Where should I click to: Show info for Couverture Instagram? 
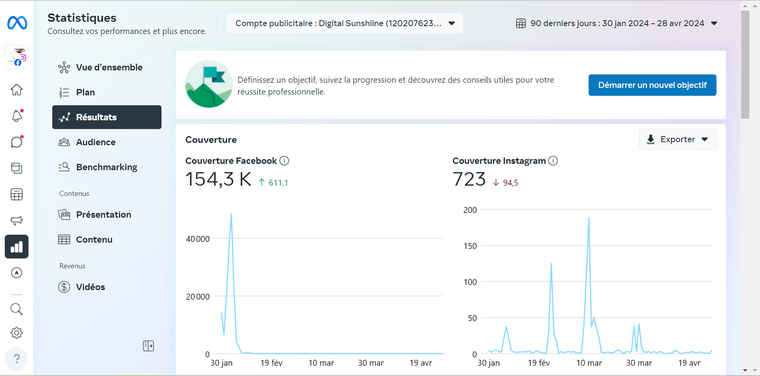pos(553,161)
